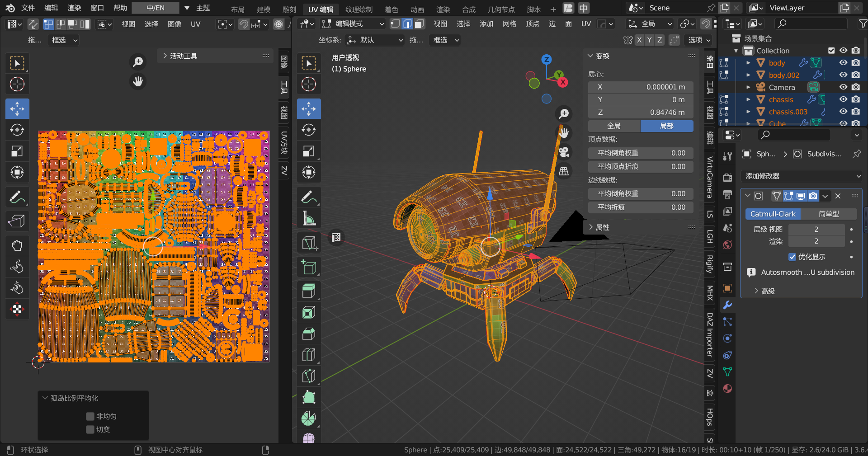
Task: Collapse the 孤岛比例平均化 operator panel
Action: [x=45, y=398]
